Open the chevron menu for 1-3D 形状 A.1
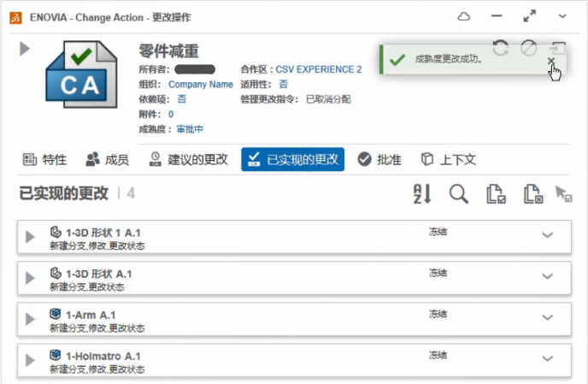 pos(548,276)
